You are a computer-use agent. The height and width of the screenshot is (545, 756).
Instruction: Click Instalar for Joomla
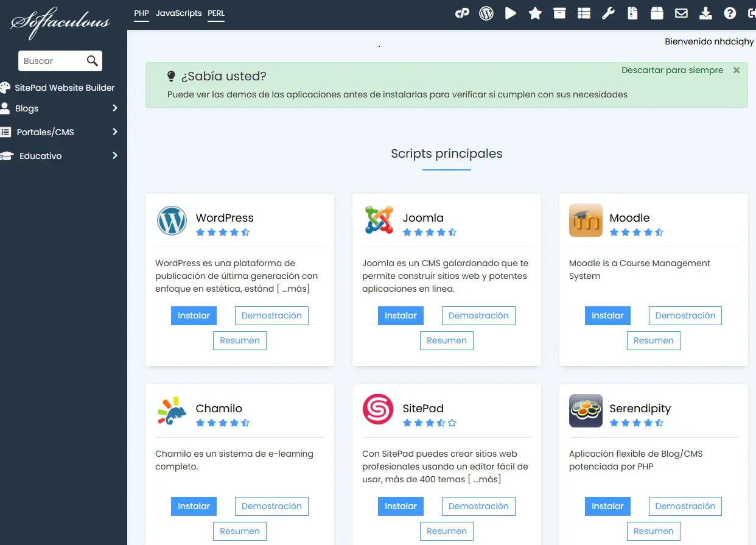[x=401, y=315]
